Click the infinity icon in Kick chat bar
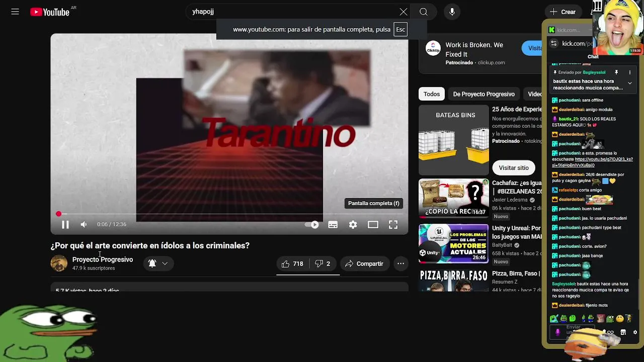Screen dimensions: 644x362 (x=610, y=332)
